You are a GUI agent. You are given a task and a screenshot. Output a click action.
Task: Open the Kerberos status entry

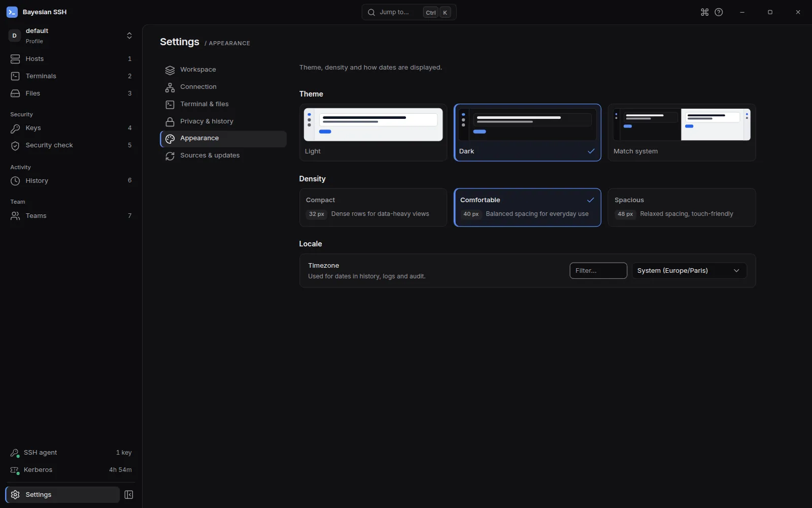[x=71, y=470]
